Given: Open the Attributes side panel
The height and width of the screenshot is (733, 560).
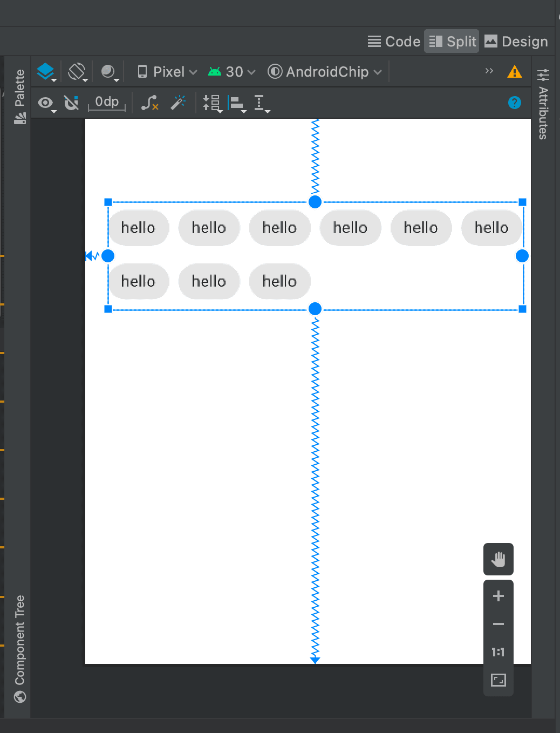Looking at the screenshot, I should click(543, 104).
